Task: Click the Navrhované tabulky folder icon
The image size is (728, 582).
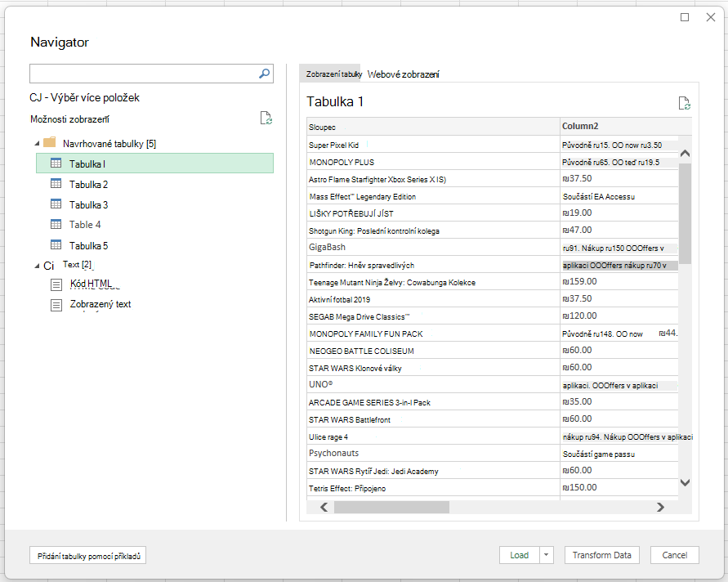Action: [50, 142]
